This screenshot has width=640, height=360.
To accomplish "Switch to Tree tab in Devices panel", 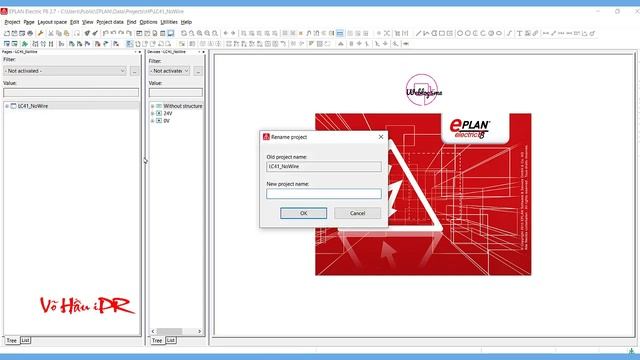I will [157, 340].
